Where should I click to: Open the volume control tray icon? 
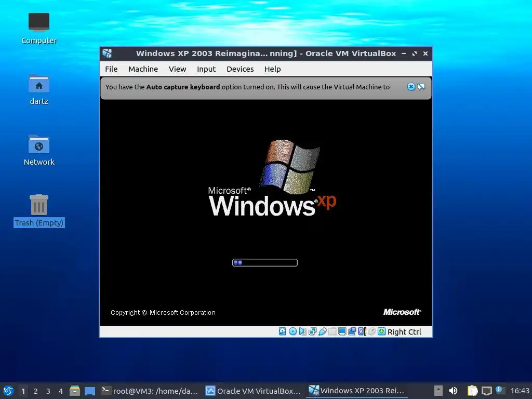tap(453, 391)
